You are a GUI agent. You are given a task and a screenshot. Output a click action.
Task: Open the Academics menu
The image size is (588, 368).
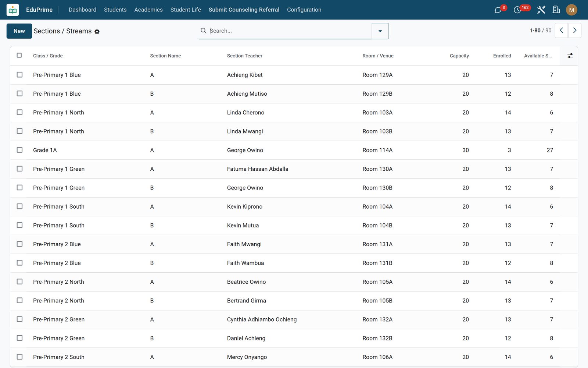click(x=148, y=10)
